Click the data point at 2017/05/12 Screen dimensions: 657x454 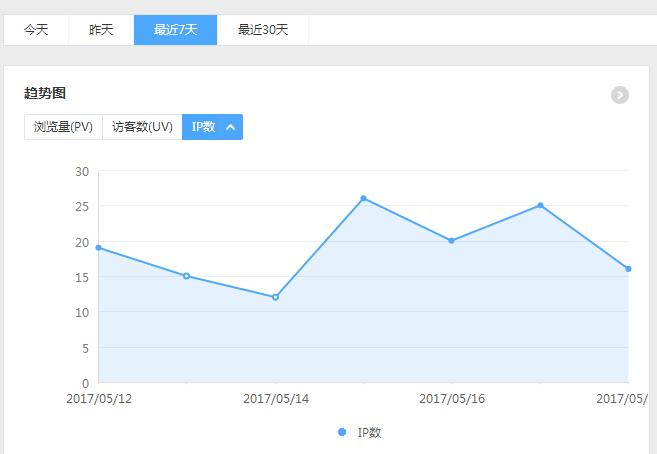click(98, 247)
